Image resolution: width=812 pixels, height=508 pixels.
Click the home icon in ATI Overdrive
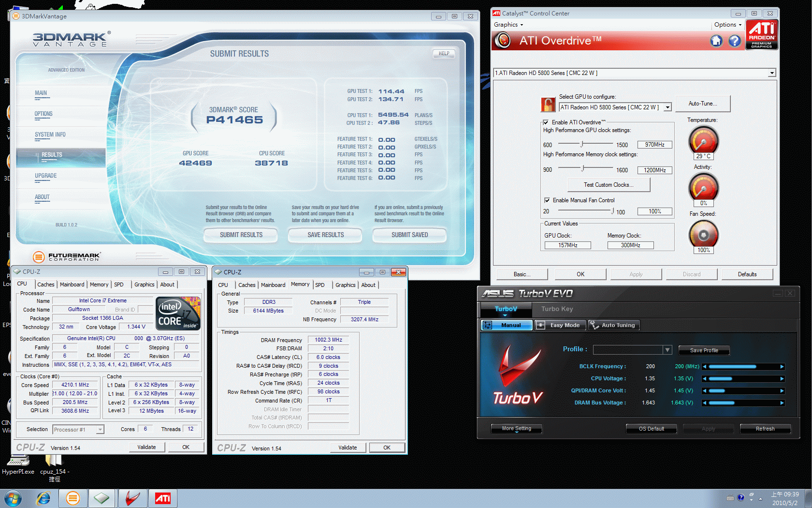point(716,41)
